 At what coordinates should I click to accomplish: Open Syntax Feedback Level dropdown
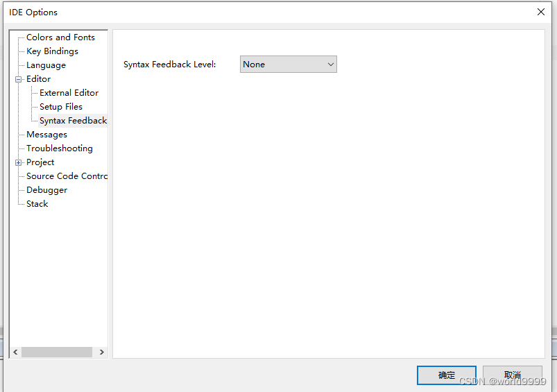point(288,65)
